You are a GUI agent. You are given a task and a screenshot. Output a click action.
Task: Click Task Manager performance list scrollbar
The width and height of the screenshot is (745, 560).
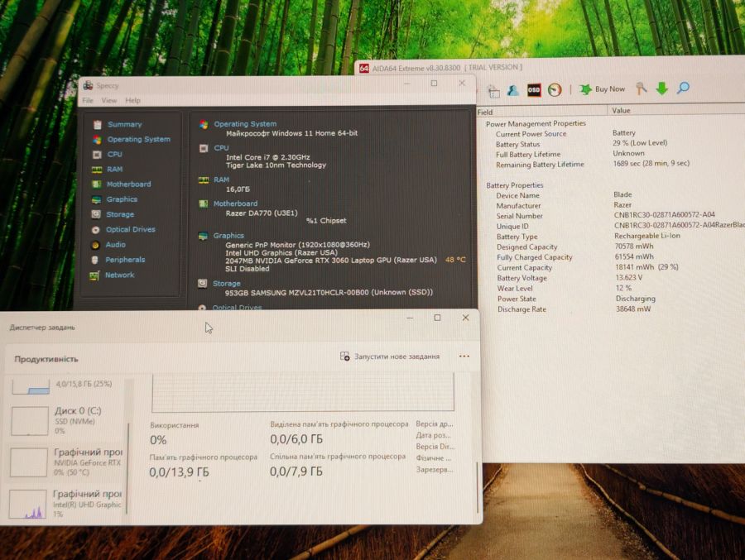(x=128, y=468)
